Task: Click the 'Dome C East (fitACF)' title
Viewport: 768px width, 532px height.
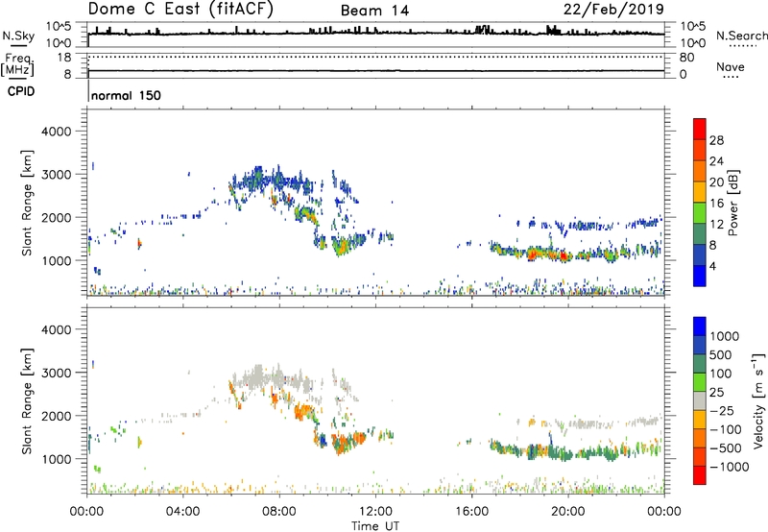Action: (x=180, y=10)
